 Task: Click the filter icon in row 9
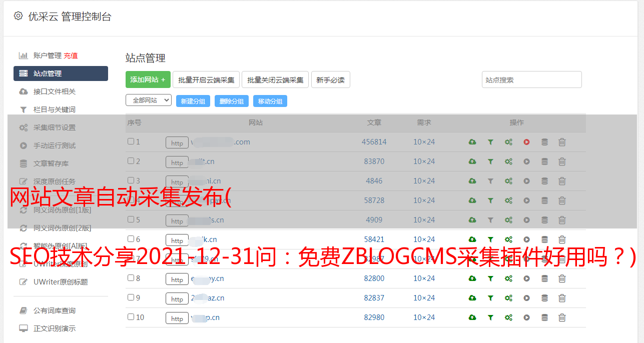point(490,298)
